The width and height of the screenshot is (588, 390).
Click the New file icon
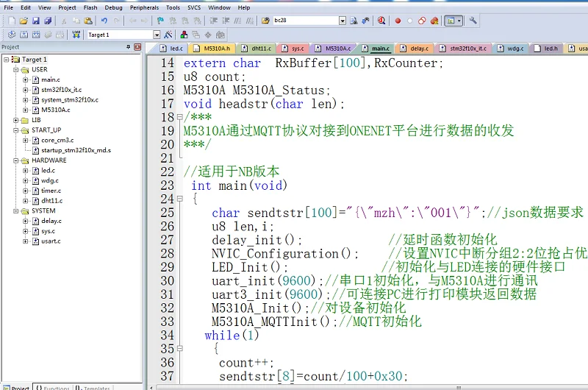click(x=12, y=21)
